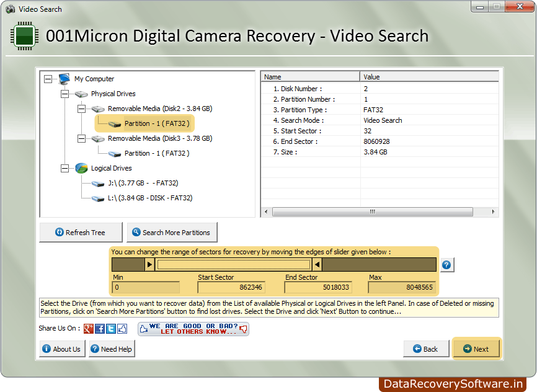Screen dimensions: 537x392
Task: Click the Min sector input field
Action: coord(146,287)
